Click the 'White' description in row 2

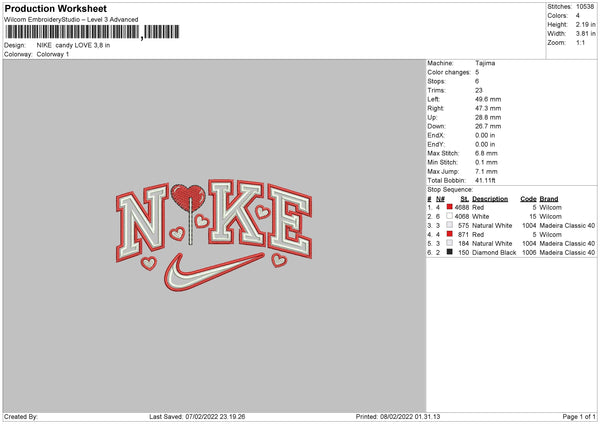481,217
